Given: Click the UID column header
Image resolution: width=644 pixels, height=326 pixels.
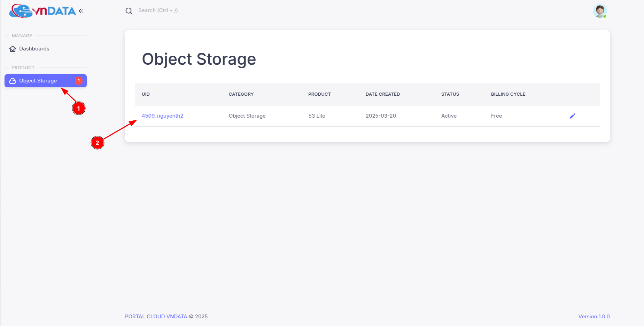Looking at the screenshot, I should click(146, 94).
